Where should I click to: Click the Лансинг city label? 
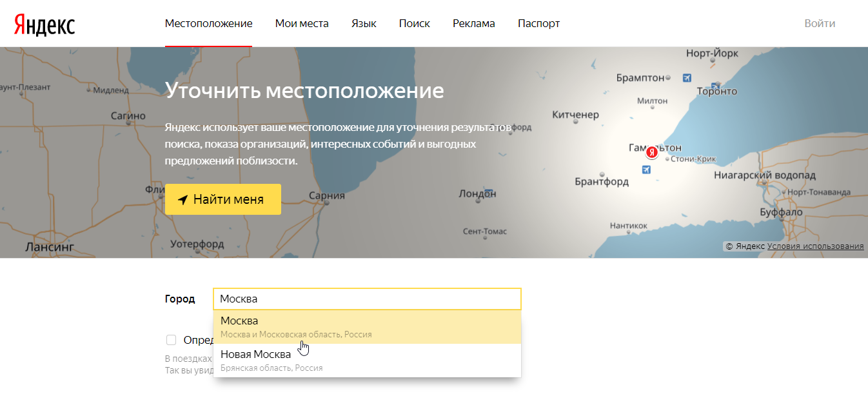tap(50, 246)
